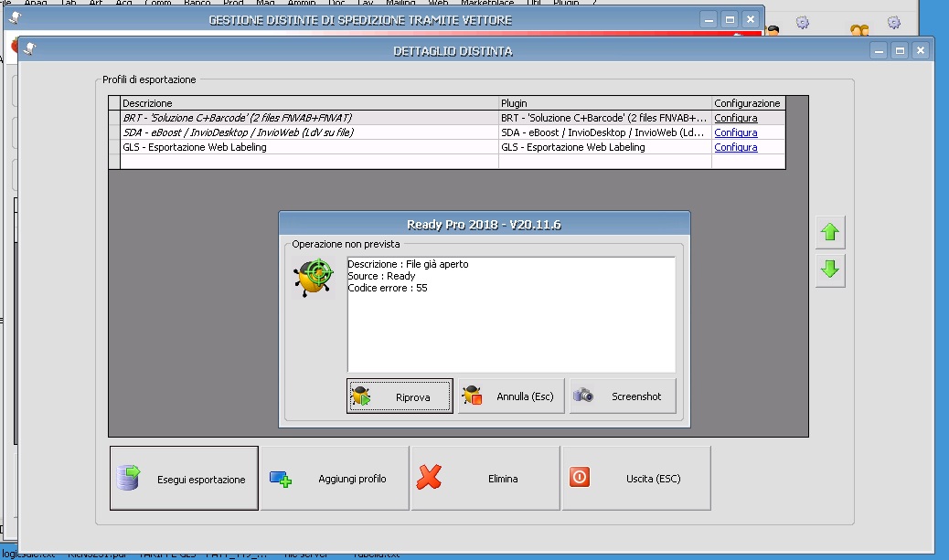The width and height of the screenshot is (949, 560).
Task: Click 'Descrizione : File già aperto' text line
Action: coord(408,264)
